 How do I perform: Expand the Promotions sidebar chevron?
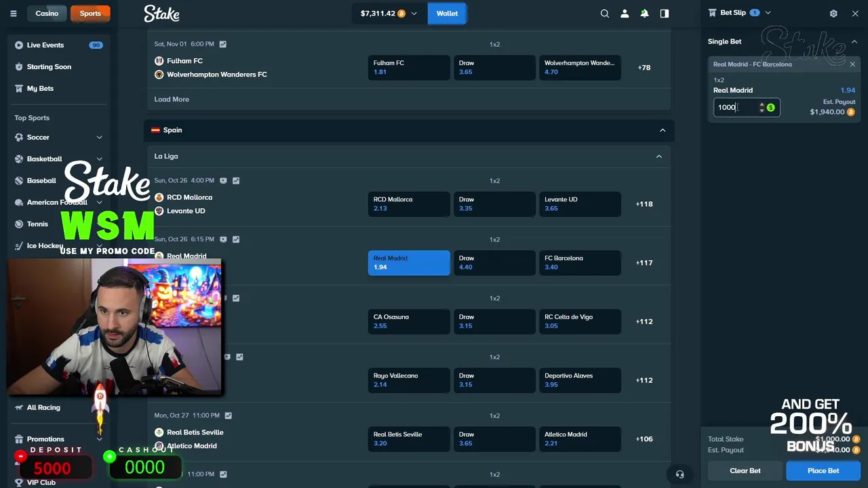tap(99, 439)
